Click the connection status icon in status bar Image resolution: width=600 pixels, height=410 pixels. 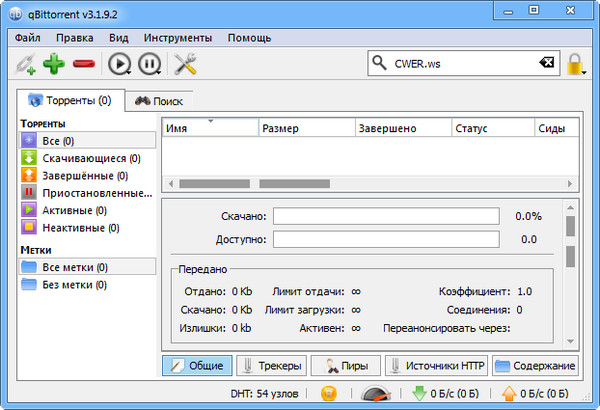328,395
